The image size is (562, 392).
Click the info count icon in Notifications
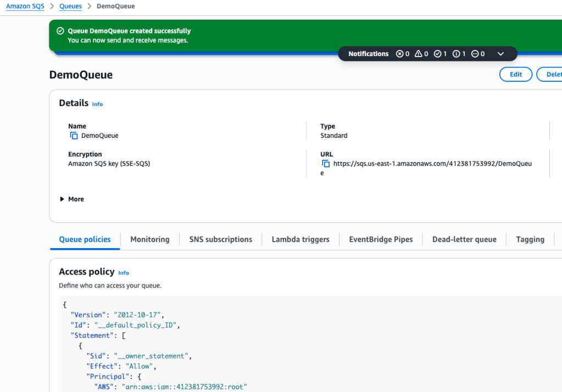coord(456,54)
